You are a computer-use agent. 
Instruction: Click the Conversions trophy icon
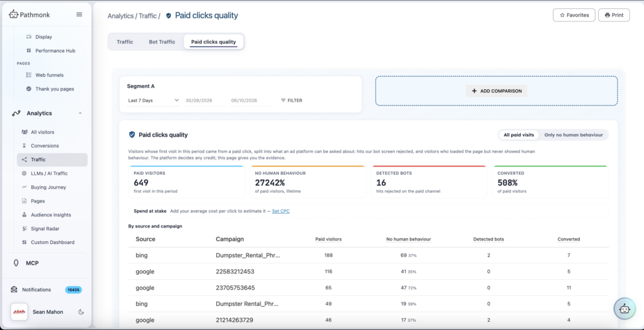(x=25, y=146)
